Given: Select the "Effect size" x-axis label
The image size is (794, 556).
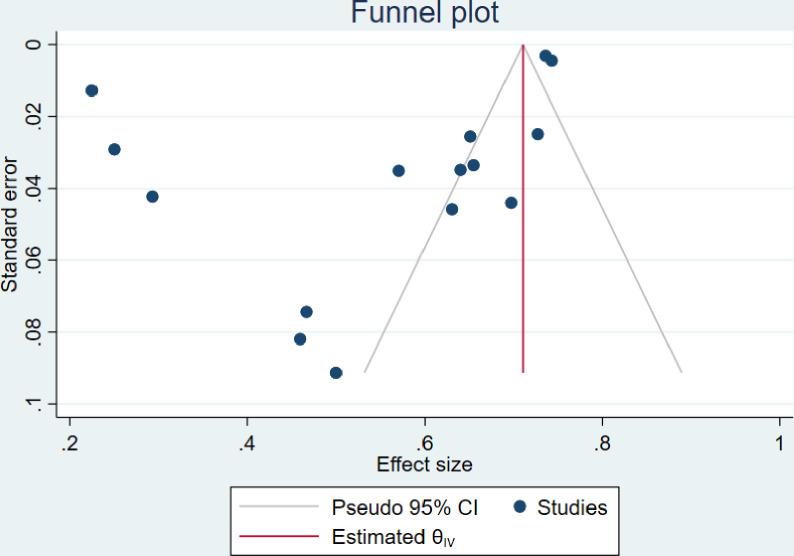Looking at the screenshot, I should coord(424,465).
